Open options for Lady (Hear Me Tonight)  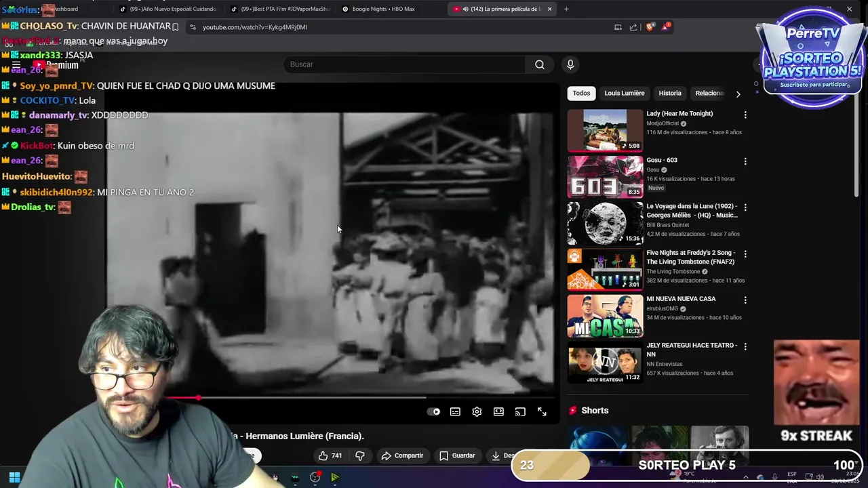(x=745, y=115)
